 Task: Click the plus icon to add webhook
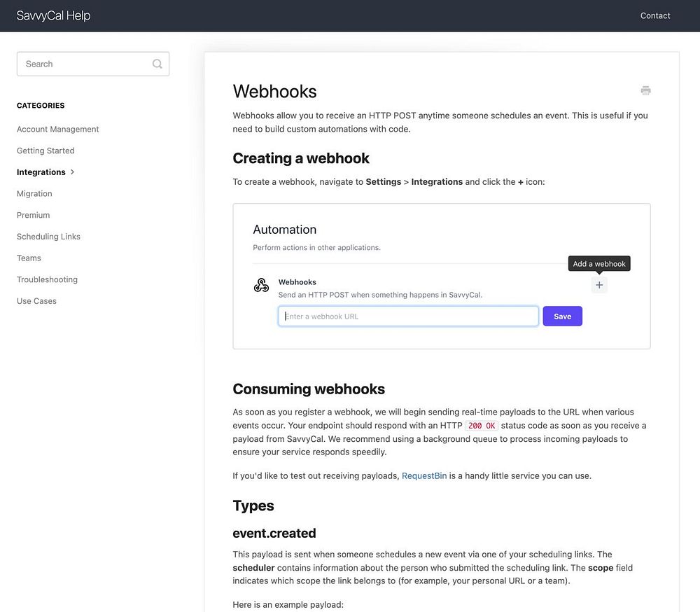point(599,285)
